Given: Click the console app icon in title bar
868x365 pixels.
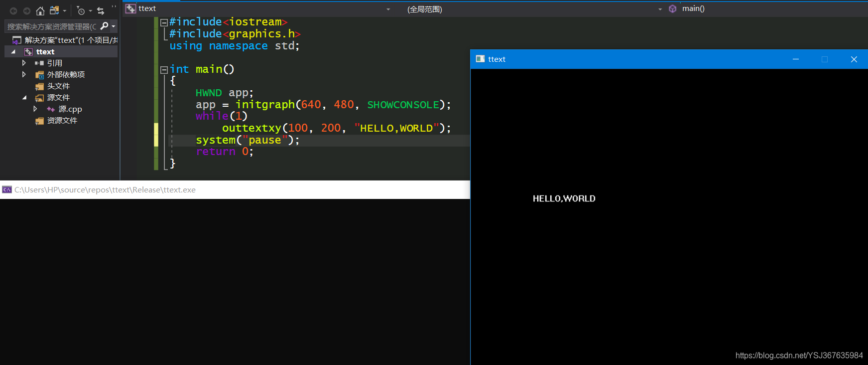Looking at the screenshot, I should pyautogui.click(x=7, y=189).
